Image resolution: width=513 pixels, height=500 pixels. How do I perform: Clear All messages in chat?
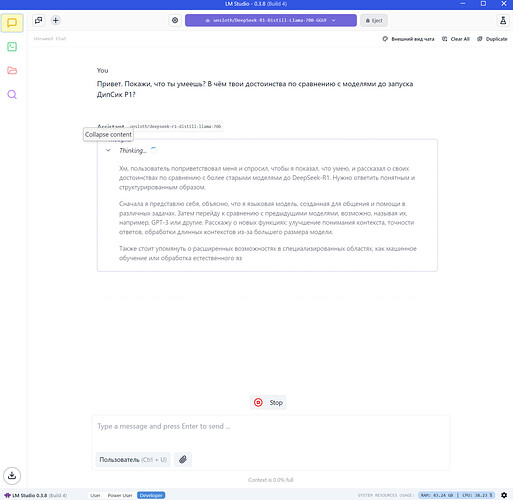(456, 39)
